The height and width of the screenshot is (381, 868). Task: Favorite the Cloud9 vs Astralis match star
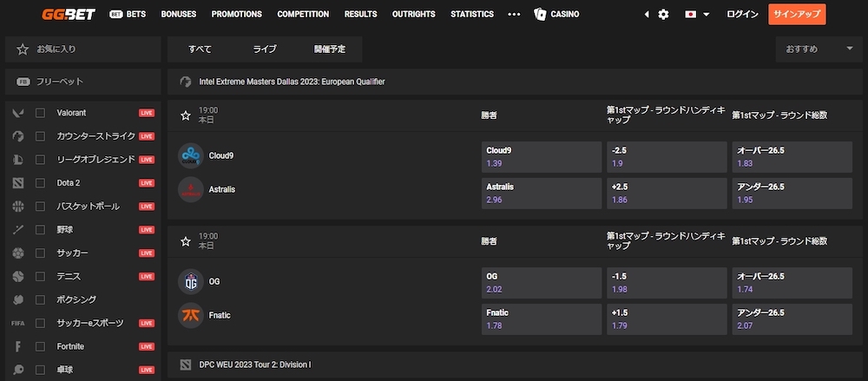tap(186, 115)
